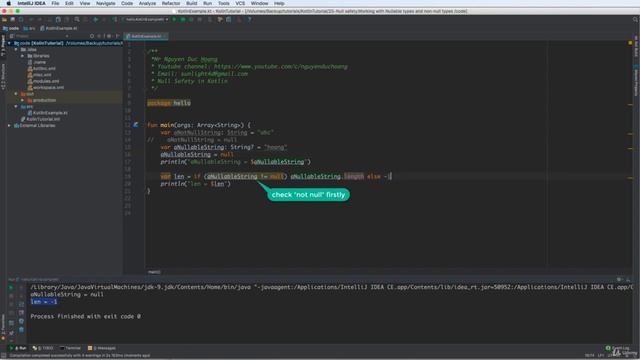Click the Help question mark toolbar icon
The image size is (640, 360).
point(249,19)
